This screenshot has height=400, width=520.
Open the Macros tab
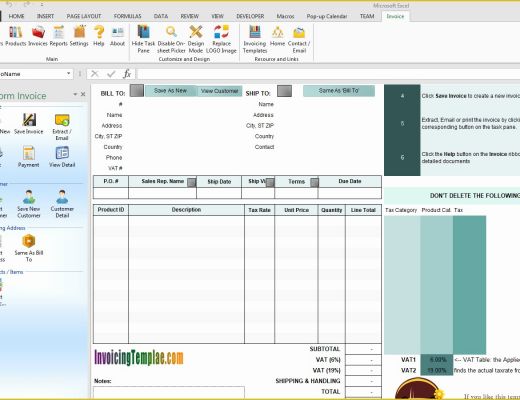(x=285, y=16)
